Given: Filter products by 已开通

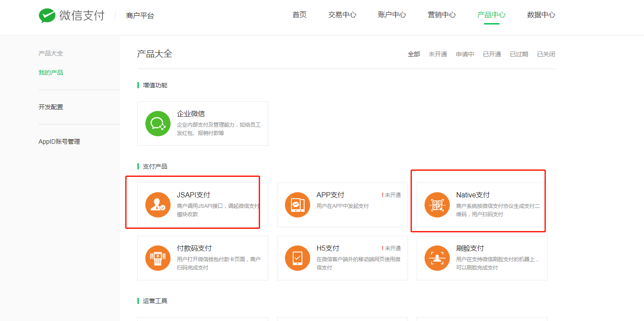Looking at the screenshot, I should tap(492, 54).
